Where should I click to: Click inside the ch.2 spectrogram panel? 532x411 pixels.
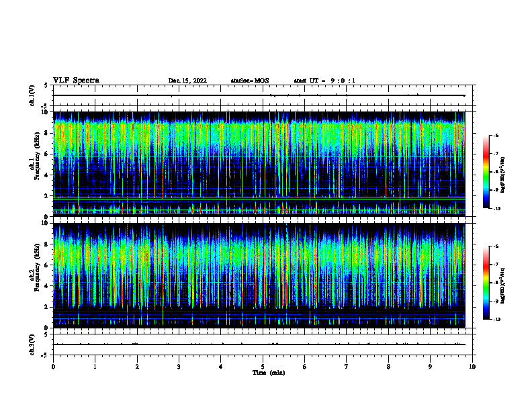point(259,275)
